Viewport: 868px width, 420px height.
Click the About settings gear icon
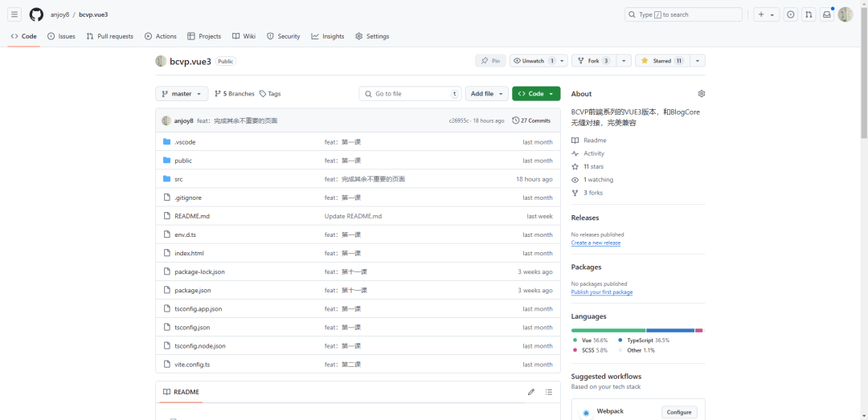pyautogui.click(x=702, y=93)
